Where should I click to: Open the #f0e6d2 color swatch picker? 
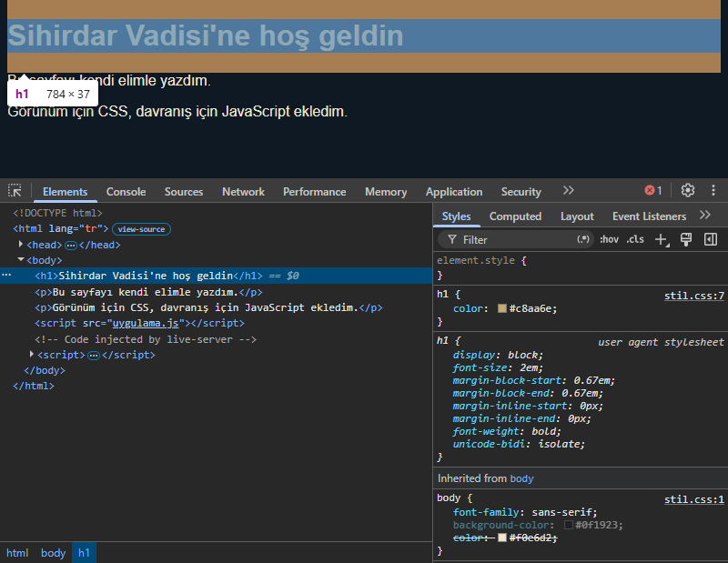tap(502, 538)
